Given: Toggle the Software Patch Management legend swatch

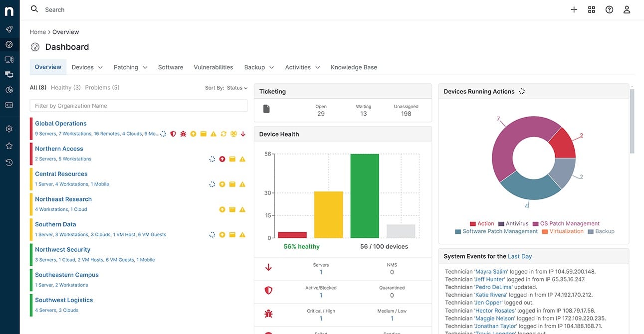Looking at the screenshot, I should pos(458,231).
